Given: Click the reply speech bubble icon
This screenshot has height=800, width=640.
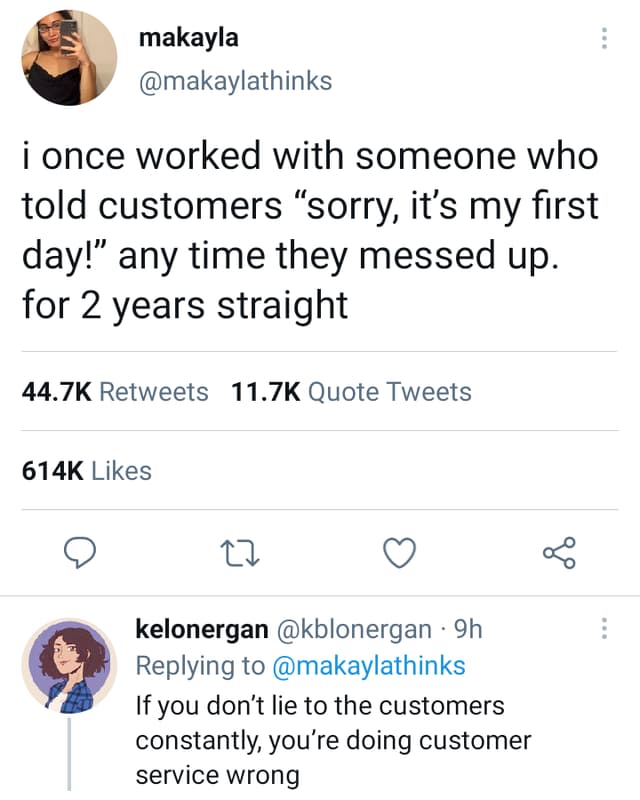Looking at the screenshot, I should pos(81,551).
